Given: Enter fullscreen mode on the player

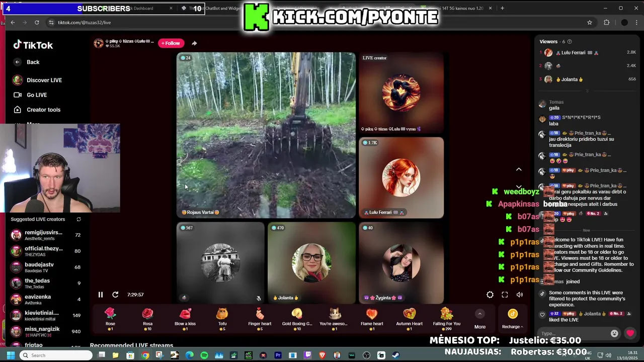Looking at the screenshot, I should coord(505,295).
